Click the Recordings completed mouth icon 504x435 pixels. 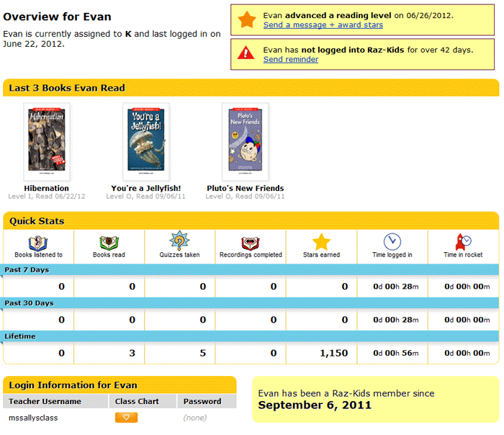click(x=251, y=243)
